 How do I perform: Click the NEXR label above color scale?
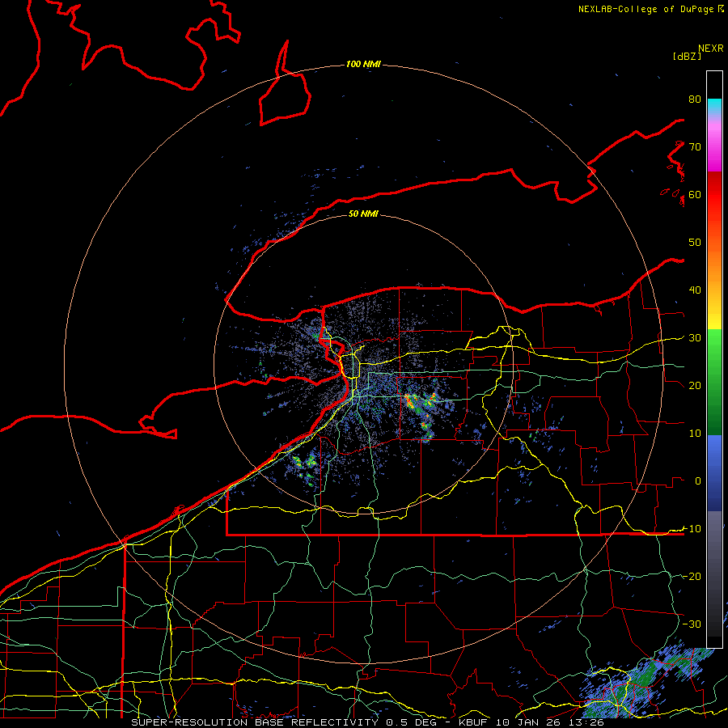[711, 49]
